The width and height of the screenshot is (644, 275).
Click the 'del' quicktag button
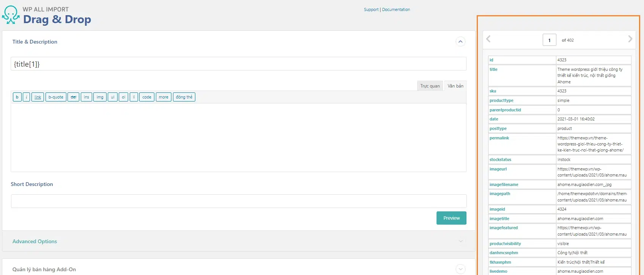tap(74, 97)
